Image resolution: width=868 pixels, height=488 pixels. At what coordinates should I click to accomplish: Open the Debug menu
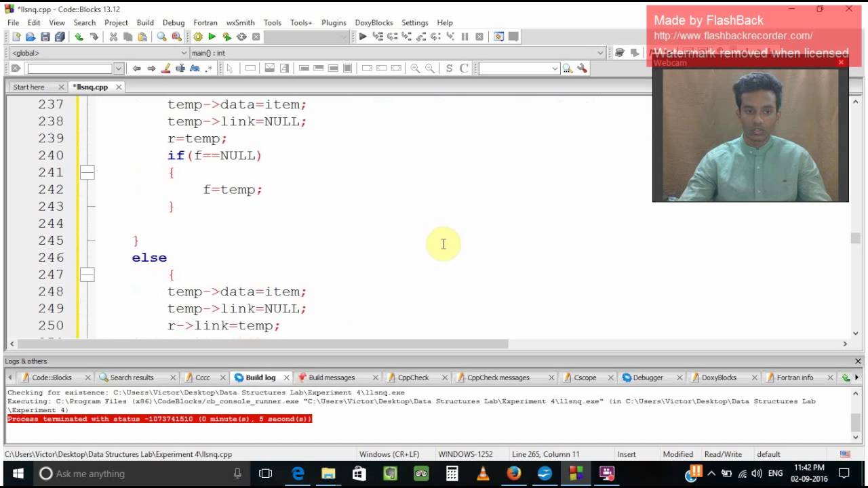pyautogui.click(x=174, y=22)
